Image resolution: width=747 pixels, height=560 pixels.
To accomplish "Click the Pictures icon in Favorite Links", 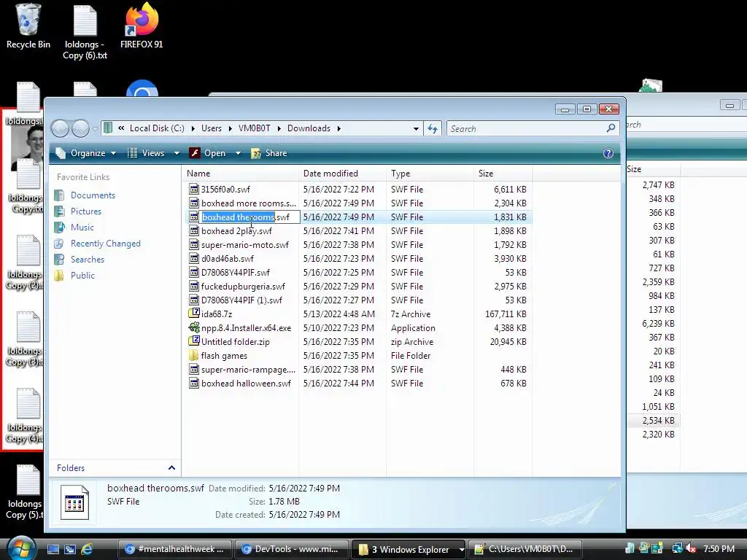I will [x=59, y=211].
